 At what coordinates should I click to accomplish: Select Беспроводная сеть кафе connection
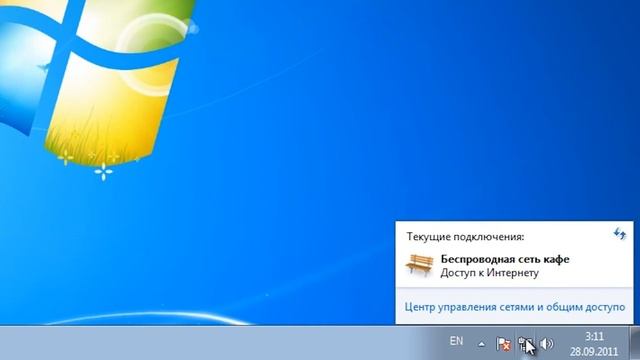pyautogui.click(x=514, y=265)
